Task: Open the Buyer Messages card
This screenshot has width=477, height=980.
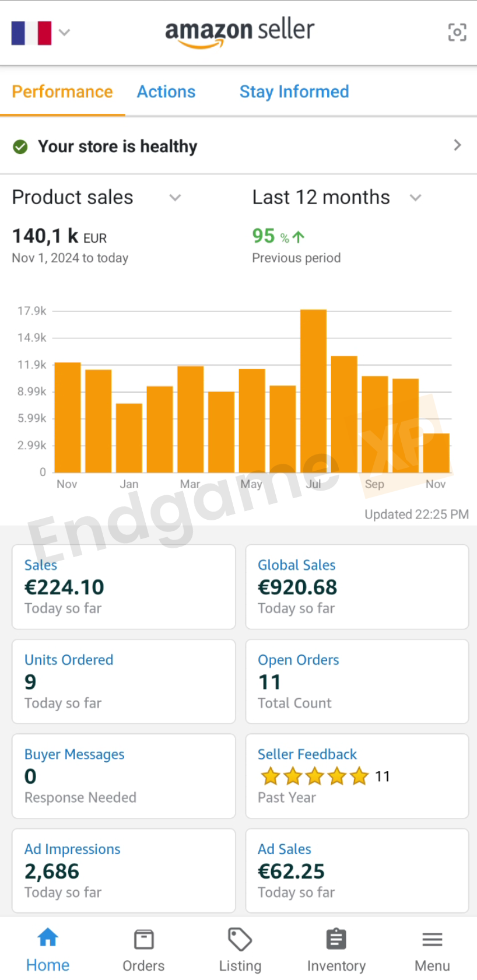Action: 124,776
